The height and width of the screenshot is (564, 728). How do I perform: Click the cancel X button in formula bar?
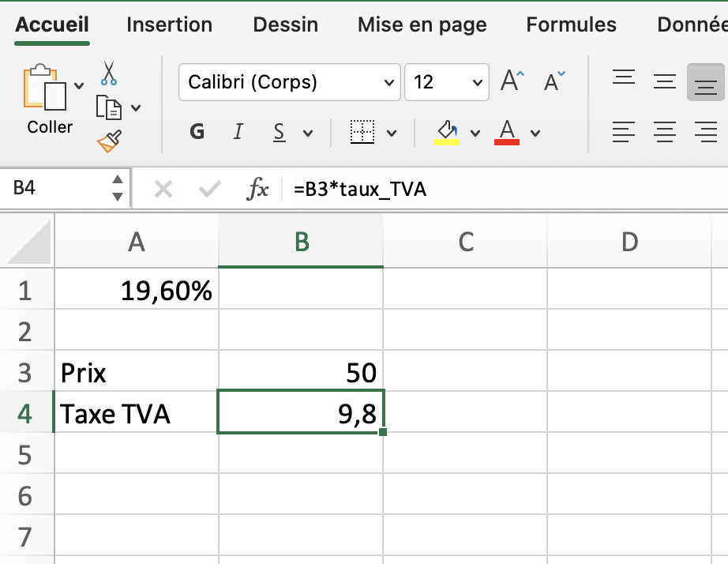point(163,189)
